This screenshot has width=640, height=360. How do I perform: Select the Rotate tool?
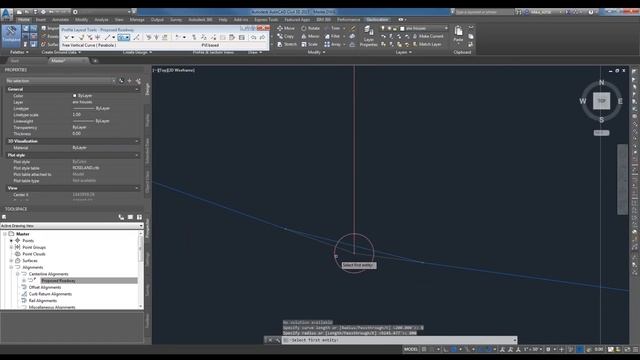click(310, 28)
